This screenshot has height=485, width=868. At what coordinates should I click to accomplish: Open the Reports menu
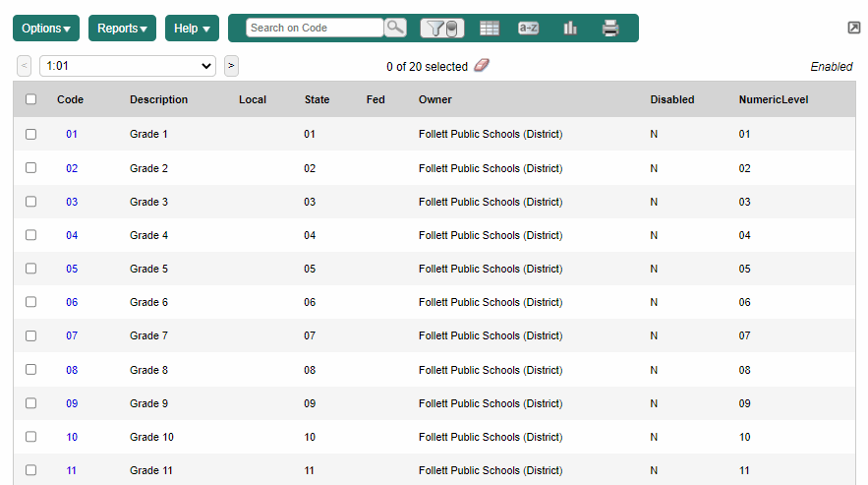coord(122,29)
